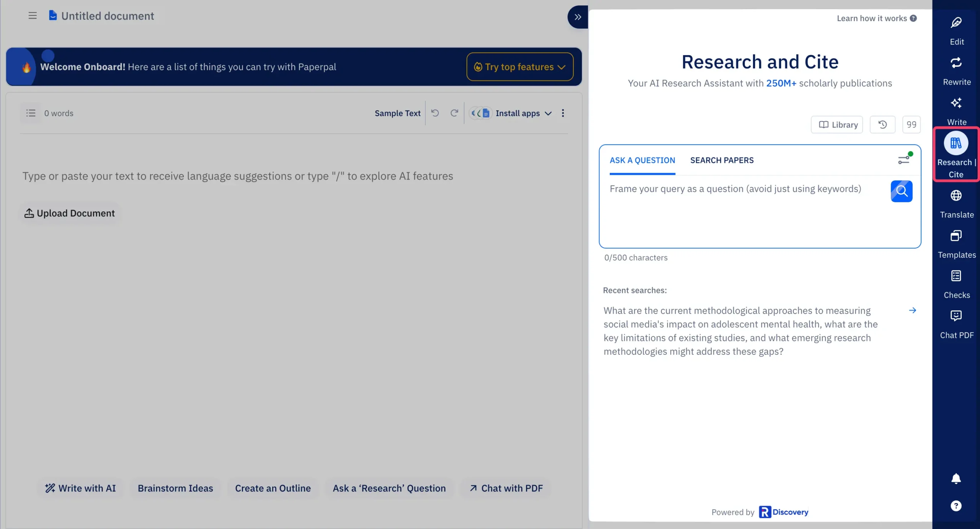The image size is (980, 529).
Task: Switch to the SEARCH PAPERS tab
Action: 722,160
